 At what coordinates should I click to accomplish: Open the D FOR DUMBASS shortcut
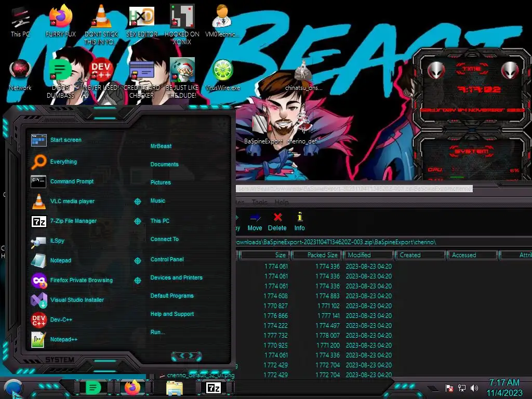pos(60,79)
